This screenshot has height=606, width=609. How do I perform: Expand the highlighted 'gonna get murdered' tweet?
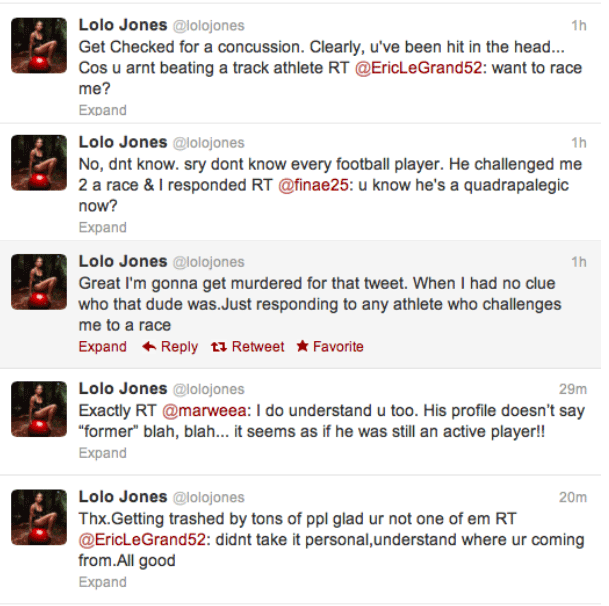pos(103,347)
